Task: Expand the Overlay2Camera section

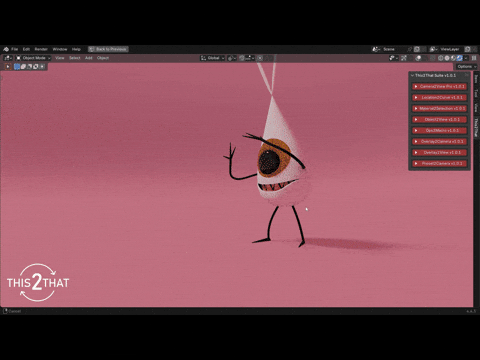Action: point(439,141)
